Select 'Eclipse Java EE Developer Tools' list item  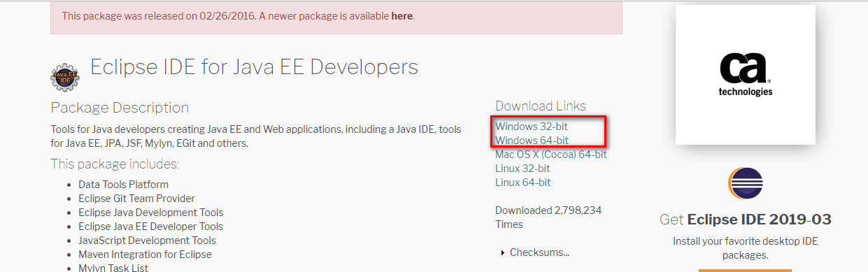150,227
